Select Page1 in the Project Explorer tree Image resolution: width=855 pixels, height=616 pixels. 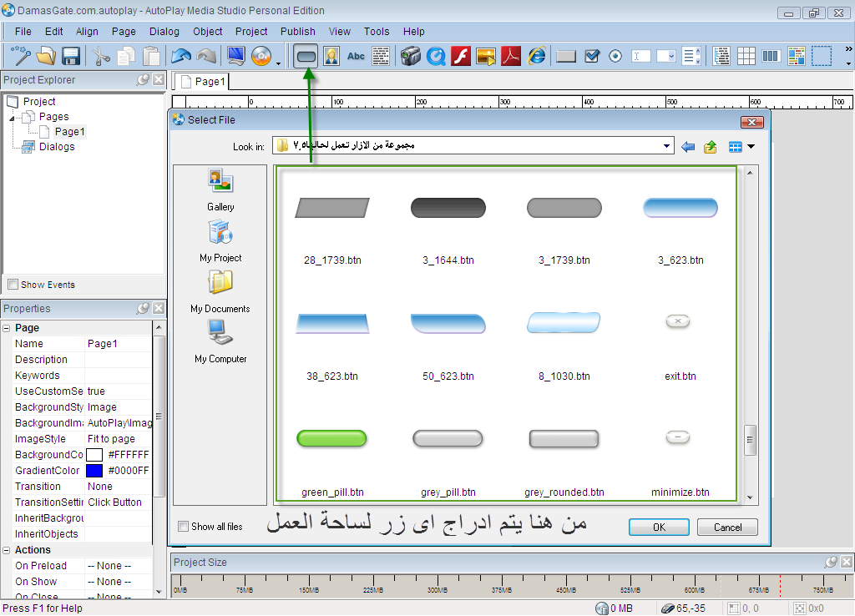(x=69, y=132)
